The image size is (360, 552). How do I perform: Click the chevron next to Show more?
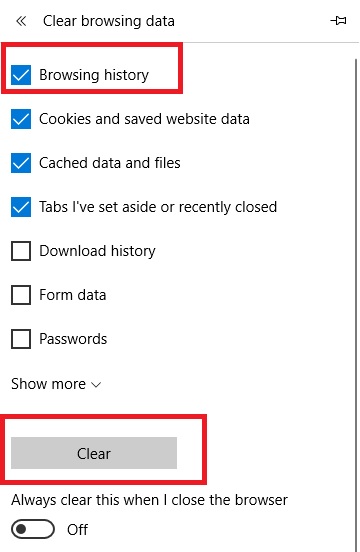96,385
